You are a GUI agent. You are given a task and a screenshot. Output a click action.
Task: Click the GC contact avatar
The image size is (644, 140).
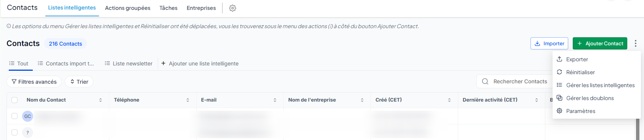[27, 116]
